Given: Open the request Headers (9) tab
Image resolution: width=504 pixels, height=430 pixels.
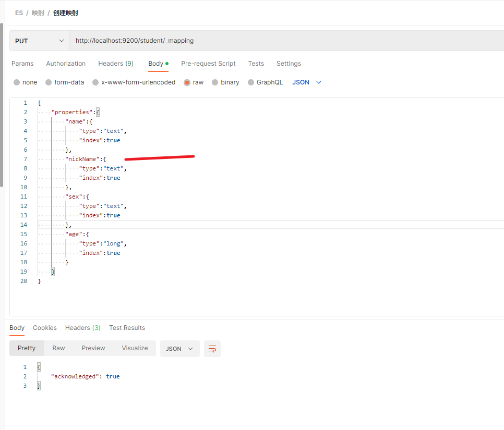Looking at the screenshot, I should pos(116,64).
